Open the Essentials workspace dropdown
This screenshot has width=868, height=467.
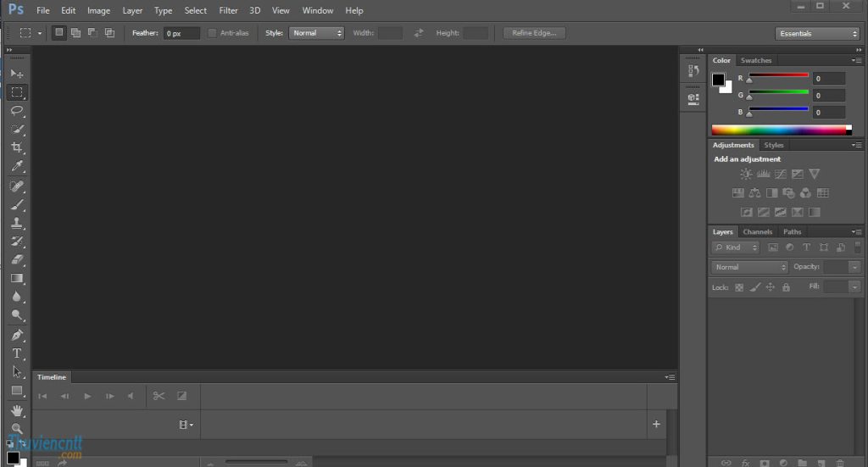click(817, 33)
